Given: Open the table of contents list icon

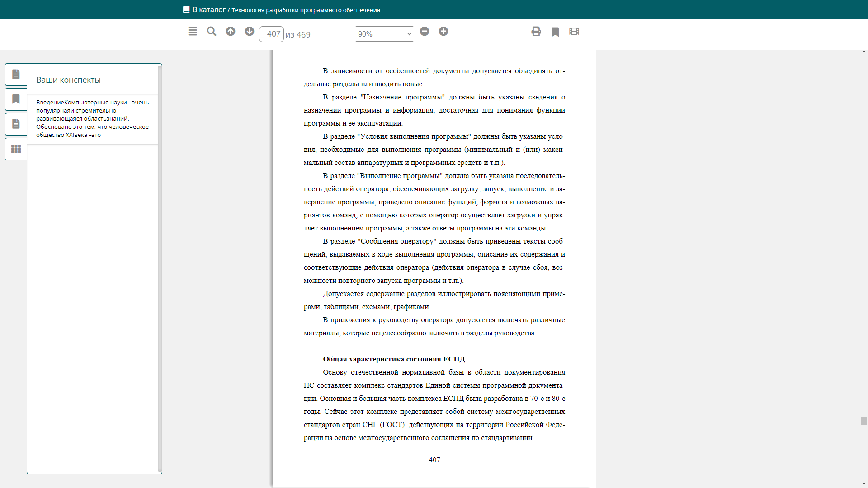Looking at the screenshot, I should click(193, 32).
